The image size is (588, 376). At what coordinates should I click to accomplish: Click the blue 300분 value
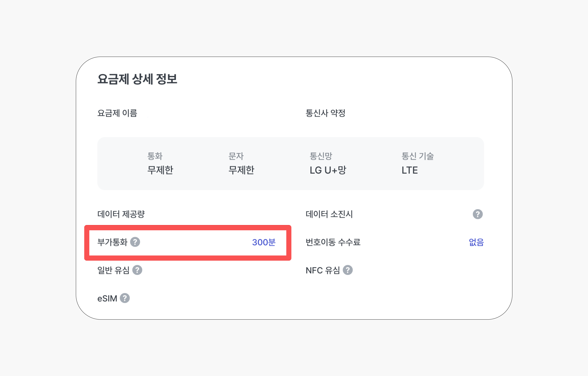(x=264, y=242)
